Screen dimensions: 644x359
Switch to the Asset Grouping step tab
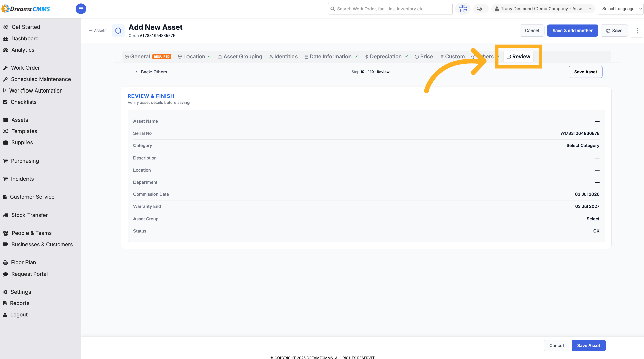pyautogui.click(x=240, y=57)
